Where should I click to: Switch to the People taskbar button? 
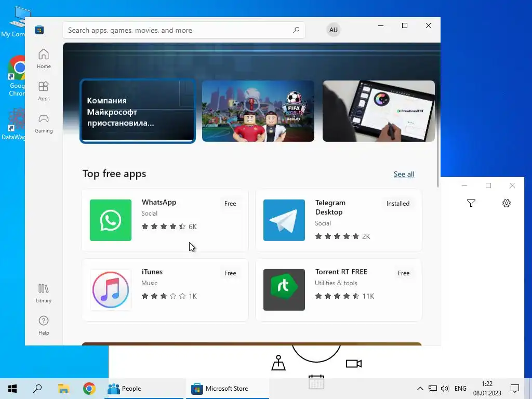point(144,389)
